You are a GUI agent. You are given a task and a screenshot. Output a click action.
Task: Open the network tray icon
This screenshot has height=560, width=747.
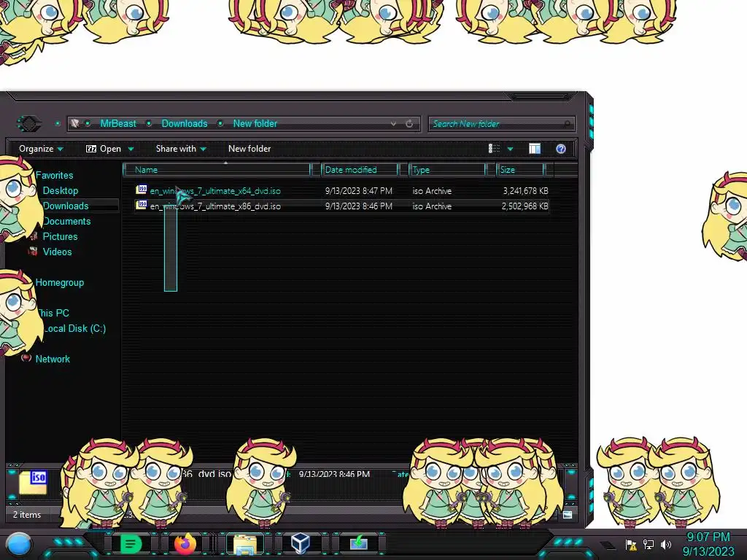[x=649, y=544]
